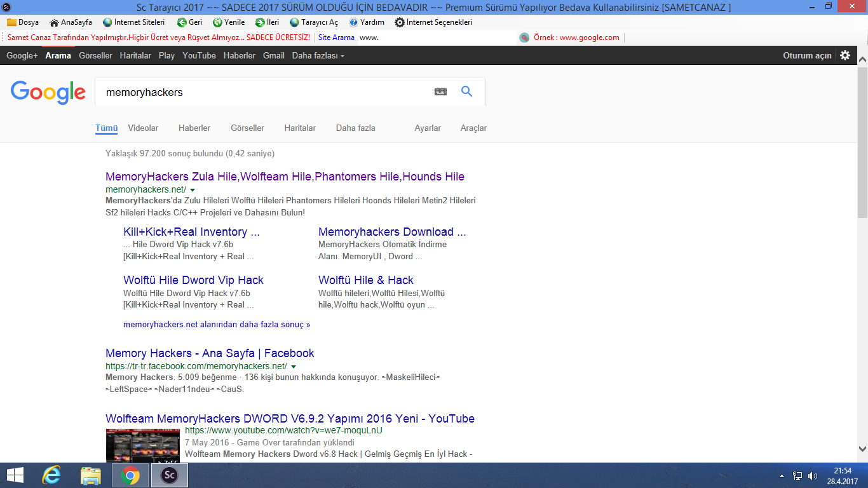Click the page vertical scrollbar thumb

[x=862, y=141]
